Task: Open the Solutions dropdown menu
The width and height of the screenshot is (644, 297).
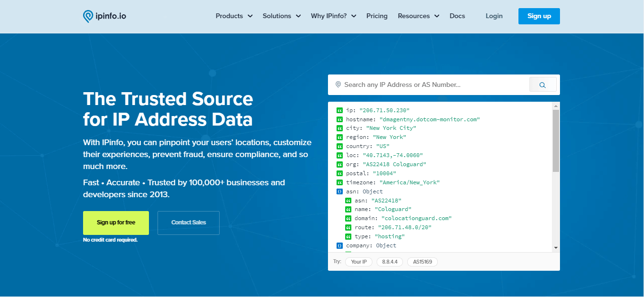Action: tap(282, 16)
